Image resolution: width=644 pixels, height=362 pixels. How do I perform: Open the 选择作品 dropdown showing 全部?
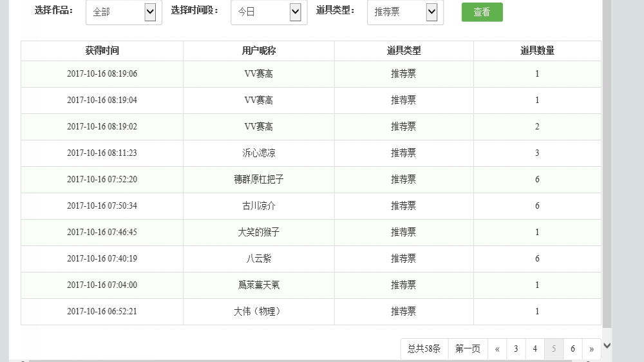[x=123, y=12]
